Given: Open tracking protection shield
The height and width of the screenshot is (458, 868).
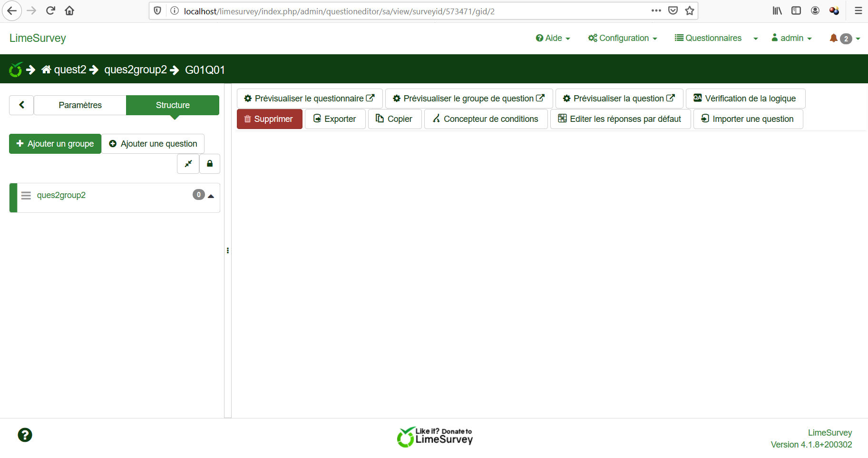Looking at the screenshot, I should point(157,11).
